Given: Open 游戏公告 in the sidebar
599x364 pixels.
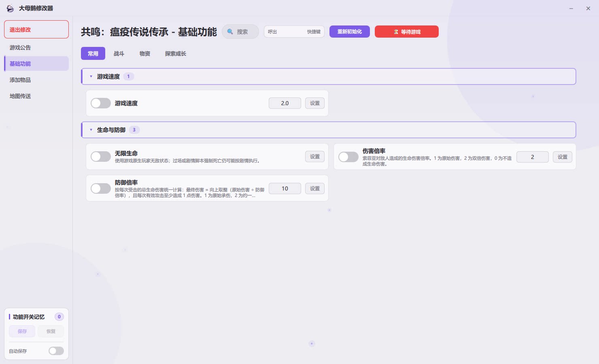Looking at the screenshot, I should [36, 47].
